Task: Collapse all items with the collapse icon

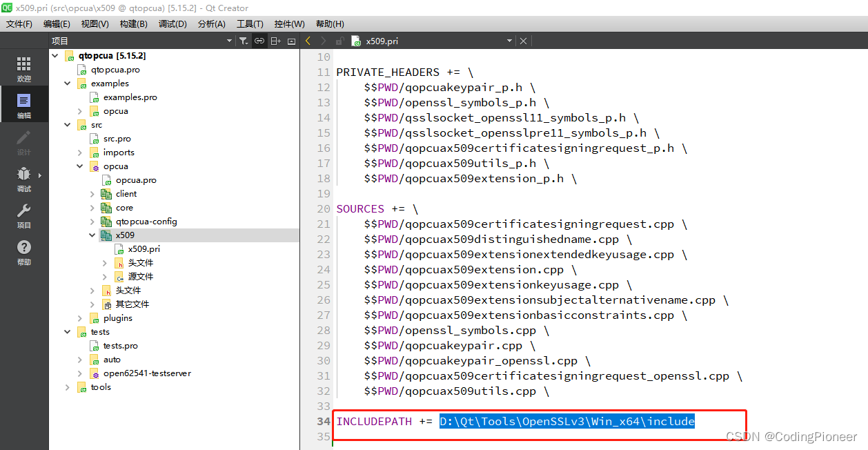Action: pos(292,41)
